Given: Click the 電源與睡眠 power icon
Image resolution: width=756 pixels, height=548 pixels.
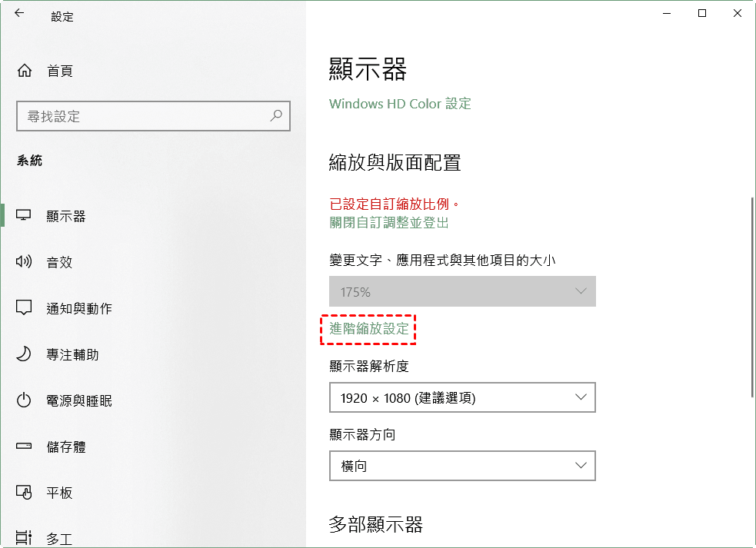Looking at the screenshot, I should (24, 400).
